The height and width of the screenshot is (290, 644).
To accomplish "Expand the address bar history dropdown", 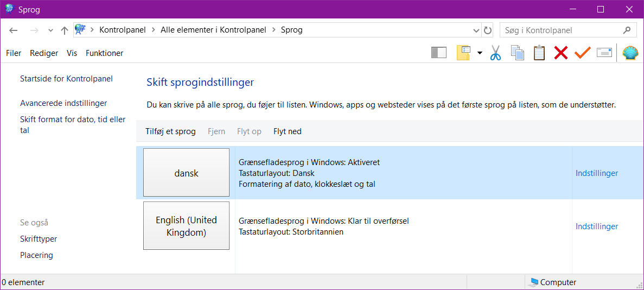I will tap(476, 30).
